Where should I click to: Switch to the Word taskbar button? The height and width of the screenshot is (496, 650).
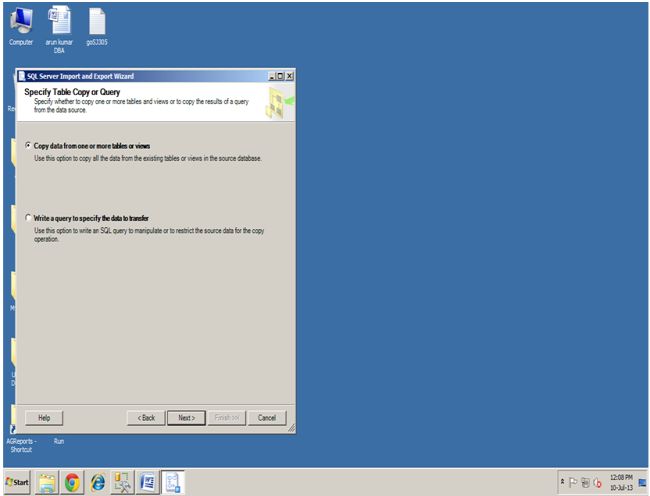click(148, 483)
